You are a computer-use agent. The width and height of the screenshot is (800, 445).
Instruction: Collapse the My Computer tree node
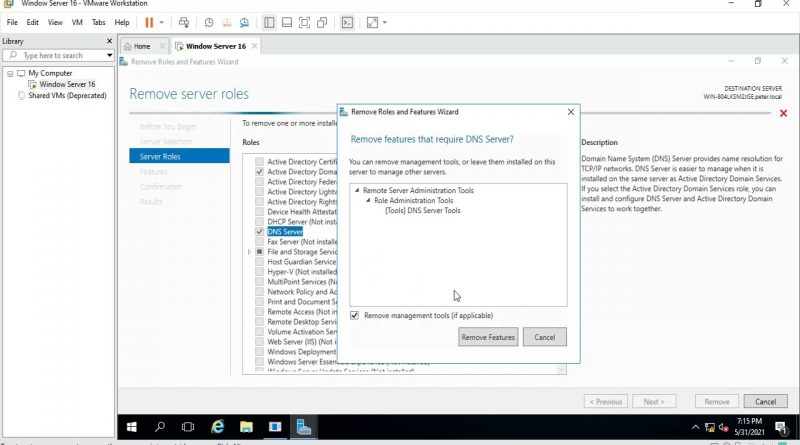point(10,73)
